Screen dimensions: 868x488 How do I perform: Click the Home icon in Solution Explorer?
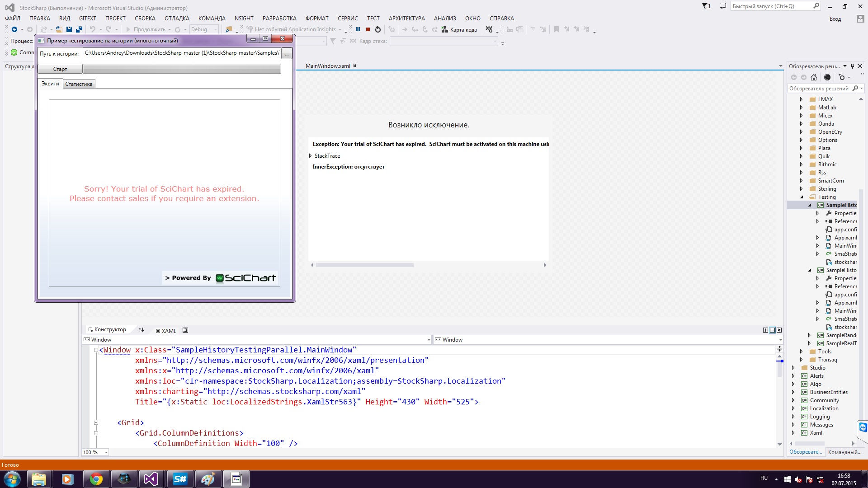coord(814,77)
